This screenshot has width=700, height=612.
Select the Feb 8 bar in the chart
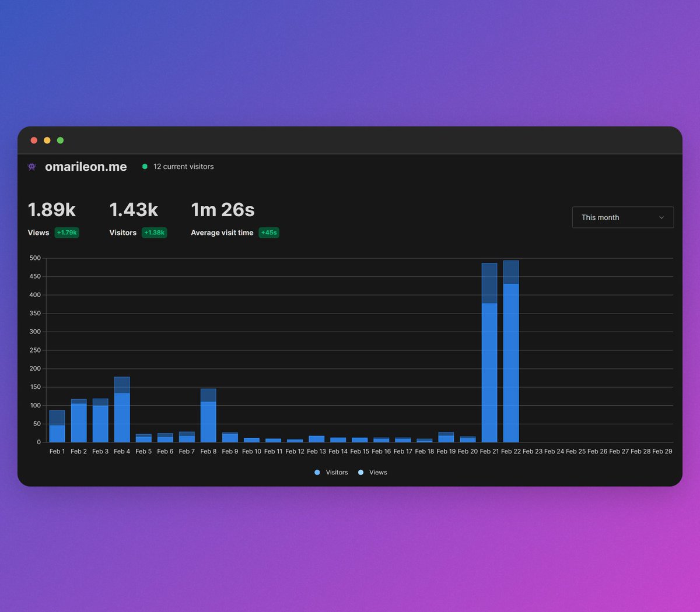[x=208, y=416]
